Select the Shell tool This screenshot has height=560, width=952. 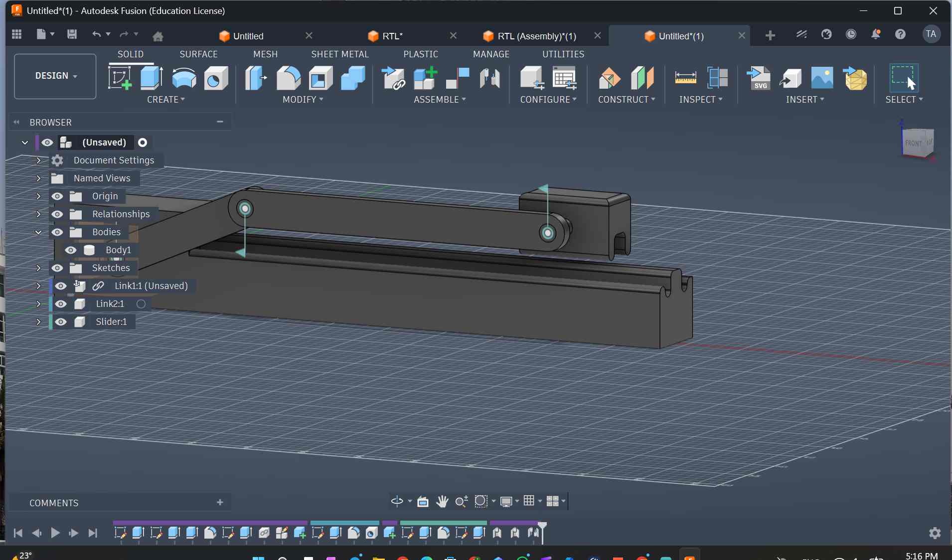point(321,78)
